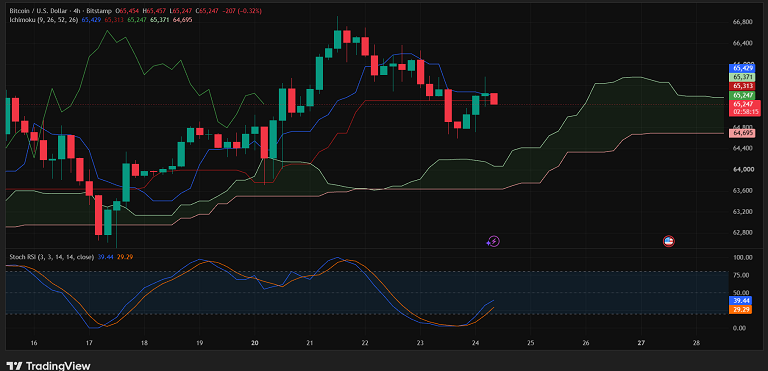Click the blue 39.44 value in Stoch RSI legend
Image resolution: width=768 pixels, height=371 pixels.
(105, 256)
